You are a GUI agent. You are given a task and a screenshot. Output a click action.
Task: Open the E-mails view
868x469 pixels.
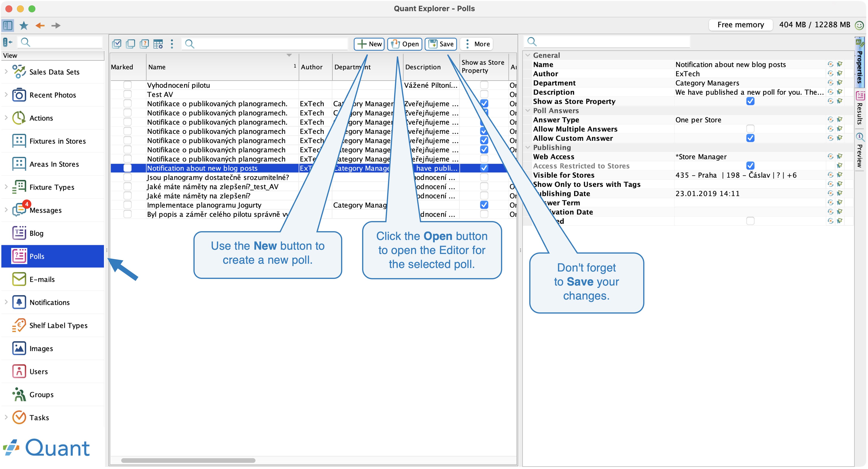click(x=53, y=279)
